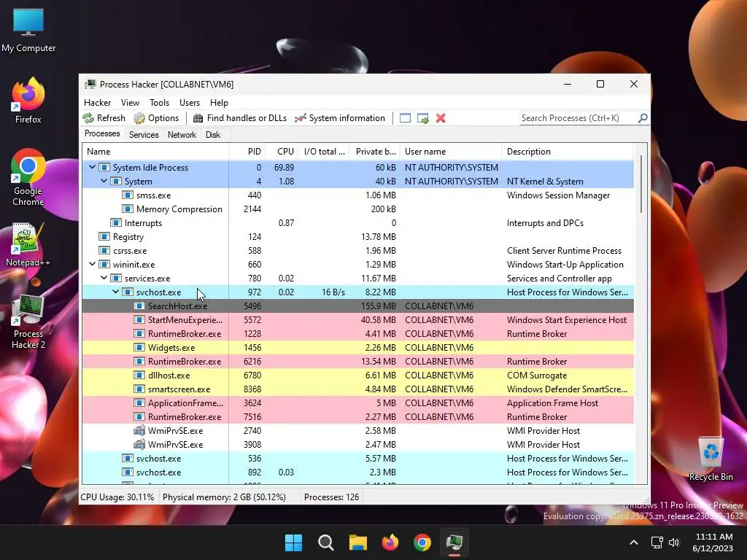Open Options from the toolbar
Screen dimensions: 747x560
coord(156,118)
